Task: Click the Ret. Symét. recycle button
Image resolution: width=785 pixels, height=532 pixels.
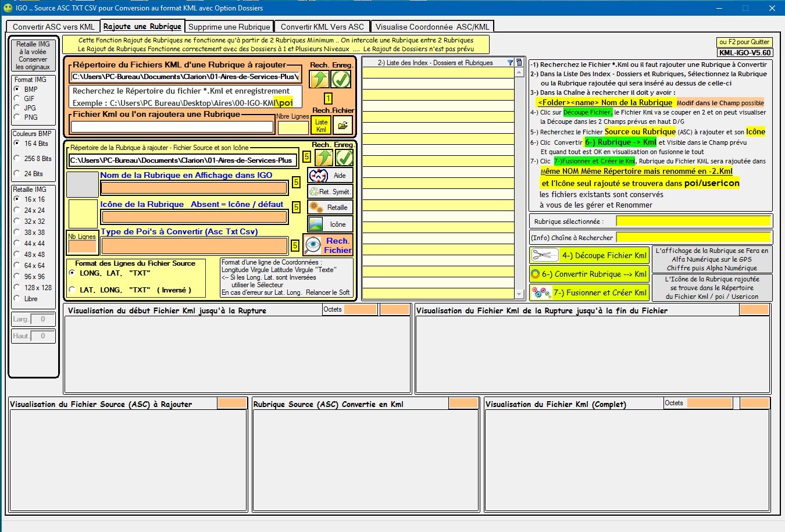Action: click(330, 192)
